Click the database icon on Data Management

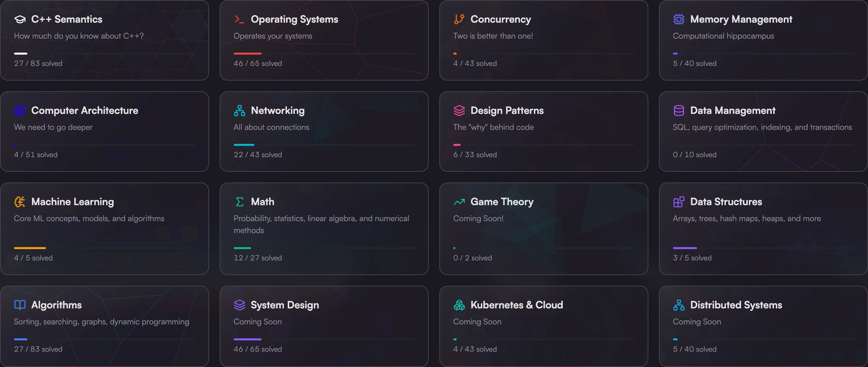pyautogui.click(x=679, y=110)
